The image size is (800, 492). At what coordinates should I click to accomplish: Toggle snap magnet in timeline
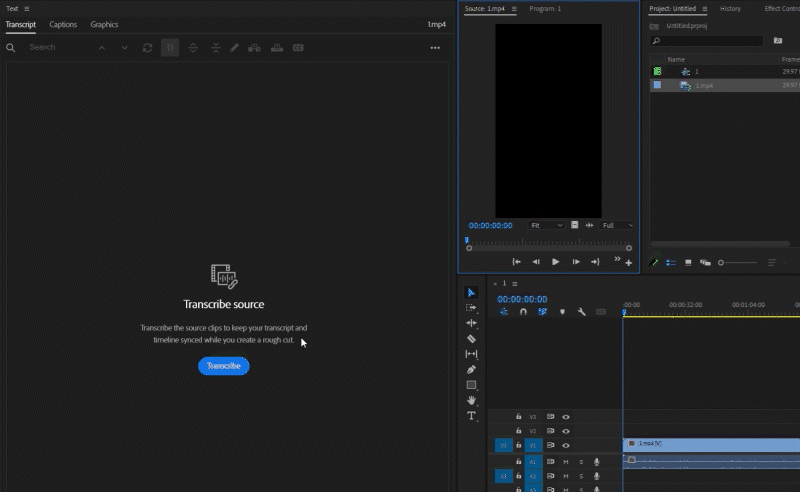(x=523, y=312)
